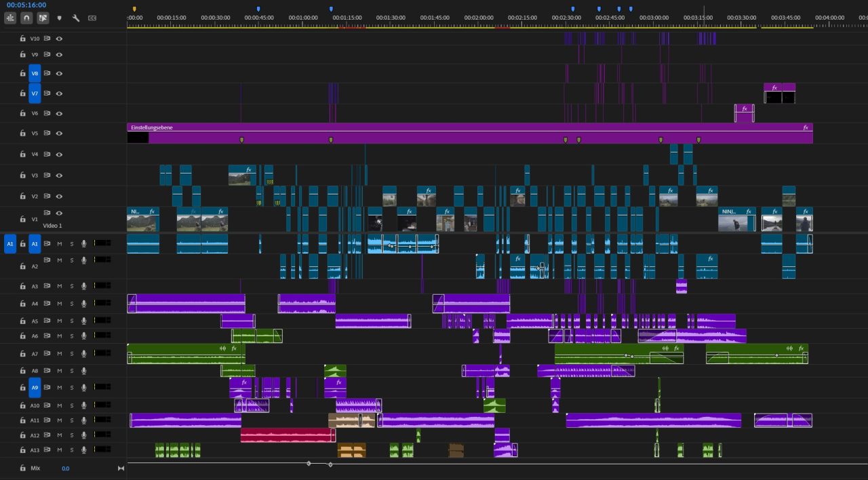Image resolution: width=868 pixels, height=480 pixels.
Task: Lock the V5 video track
Action: coord(22,134)
